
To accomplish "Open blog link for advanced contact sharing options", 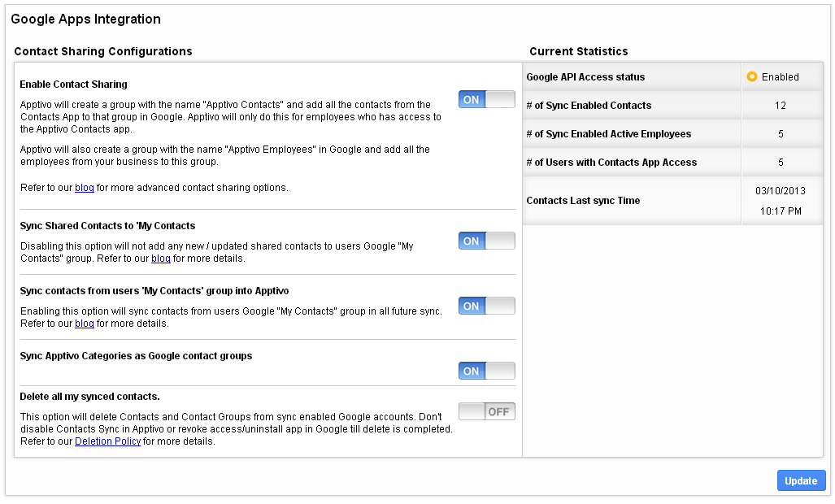I will click(x=85, y=188).
